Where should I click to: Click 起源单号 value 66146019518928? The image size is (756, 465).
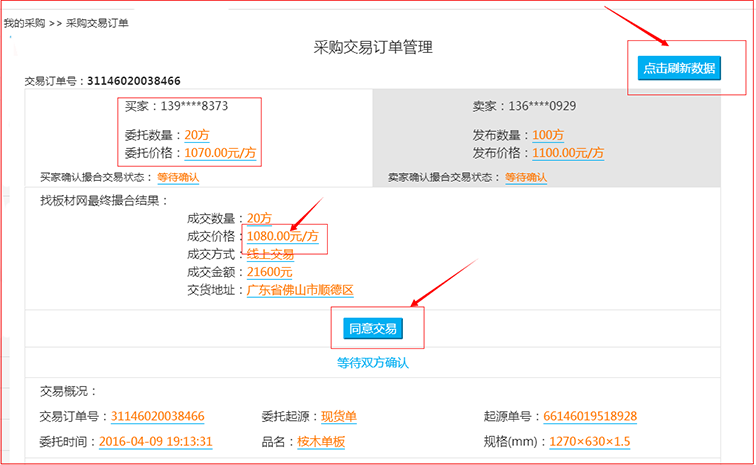point(590,416)
